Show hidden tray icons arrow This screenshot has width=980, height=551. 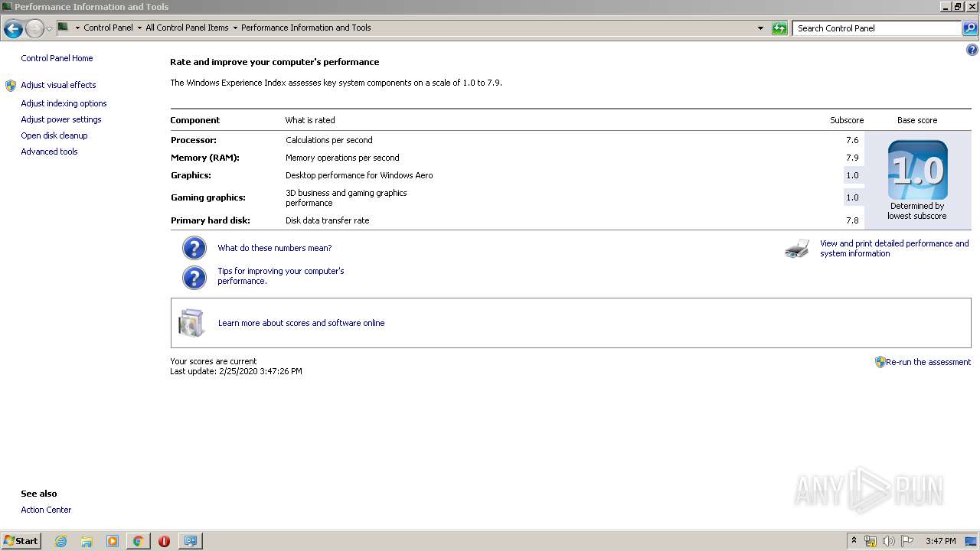click(854, 541)
